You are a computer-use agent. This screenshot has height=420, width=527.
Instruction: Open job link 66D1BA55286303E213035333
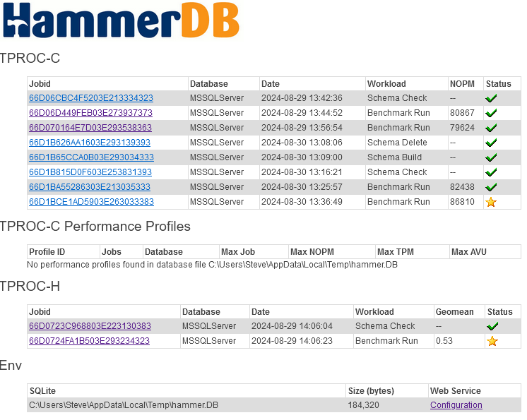90,186
